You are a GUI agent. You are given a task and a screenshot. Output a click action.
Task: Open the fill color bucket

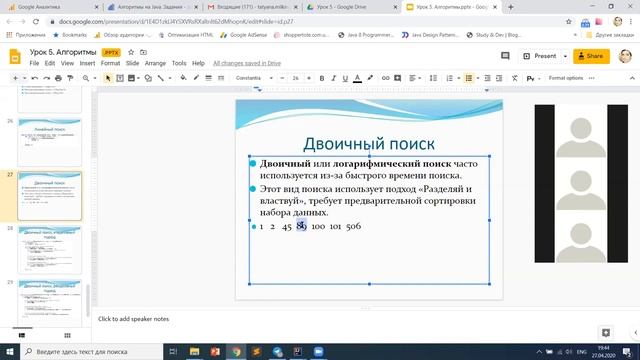(183, 78)
